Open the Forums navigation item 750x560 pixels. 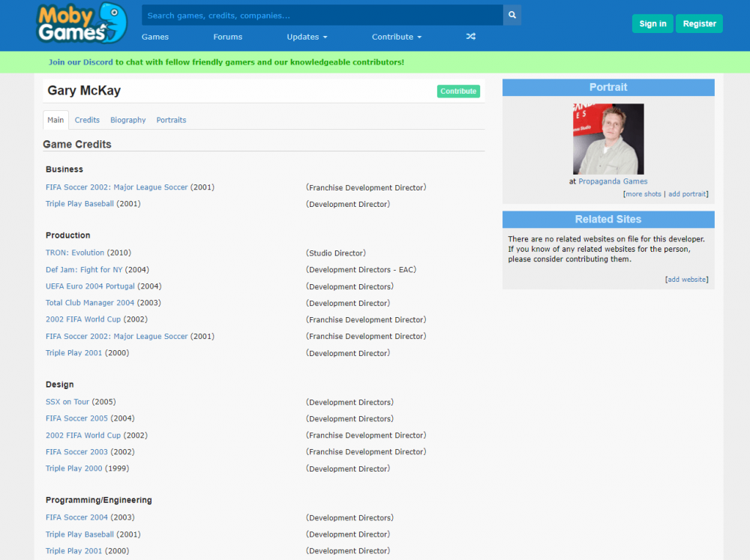tap(227, 37)
